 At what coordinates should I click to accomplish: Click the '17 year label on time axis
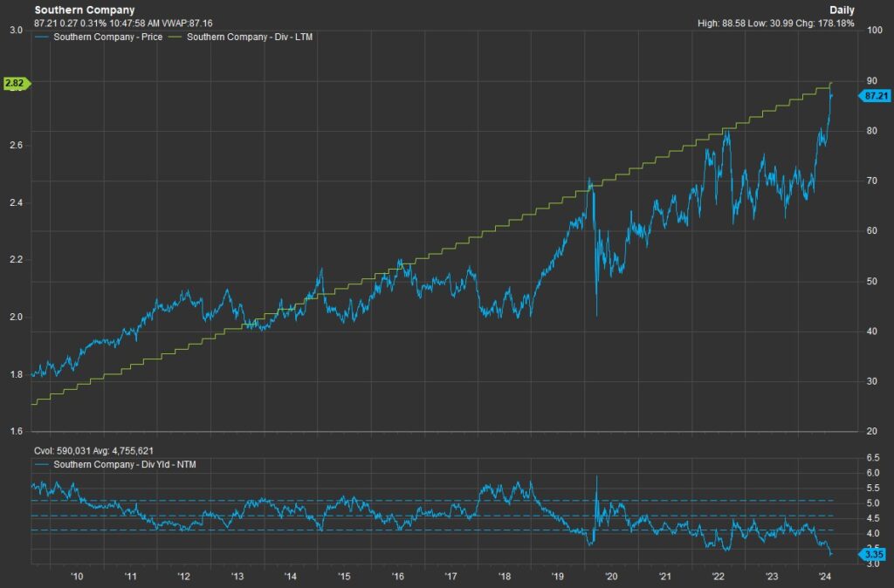[x=451, y=576]
